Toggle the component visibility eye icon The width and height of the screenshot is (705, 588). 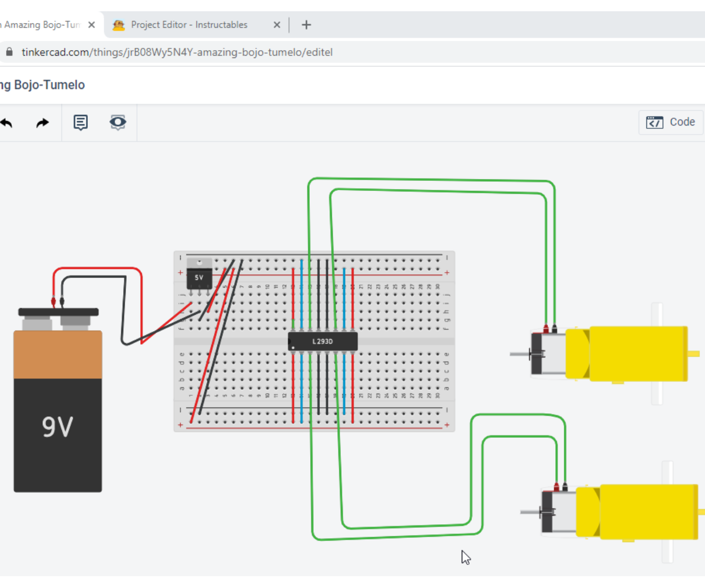tap(118, 122)
